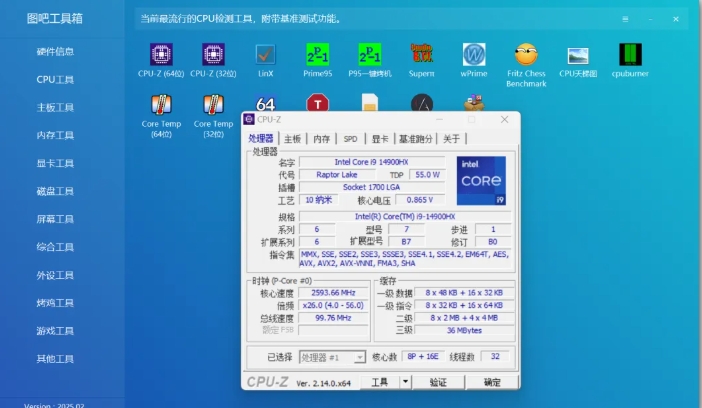
Task: Click the icon showing the number 64
Action: (265, 103)
